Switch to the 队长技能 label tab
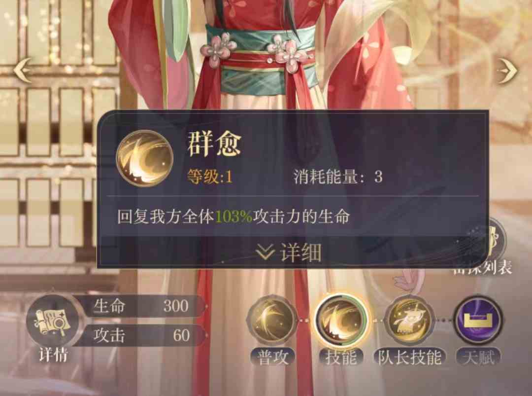The height and width of the screenshot is (396, 532). coord(409,358)
